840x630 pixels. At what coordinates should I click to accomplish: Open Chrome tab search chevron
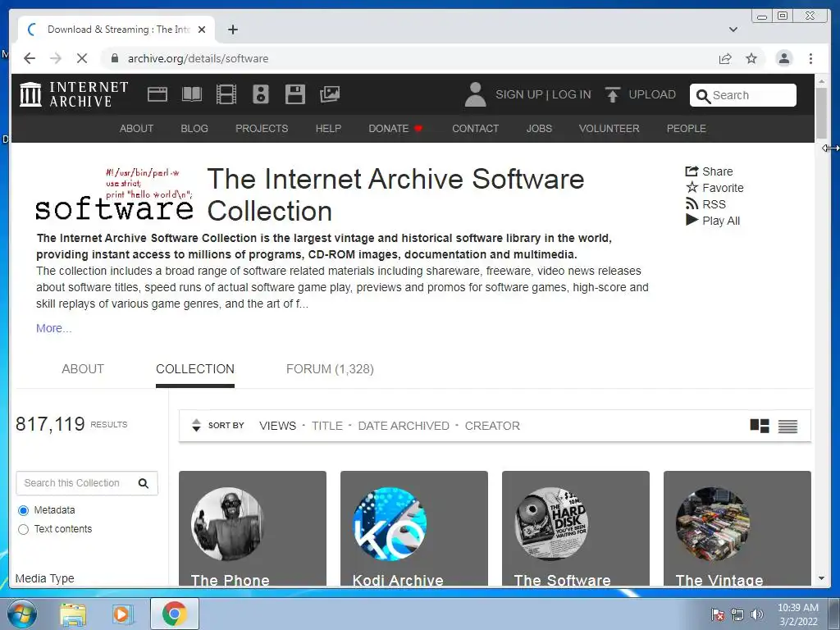tap(733, 30)
